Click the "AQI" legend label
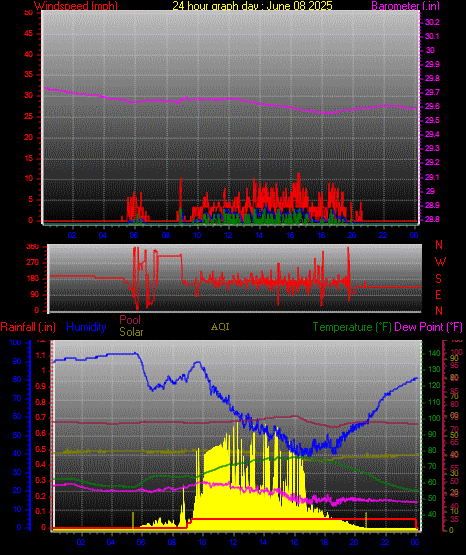The width and height of the screenshot is (466, 555). [x=220, y=327]
